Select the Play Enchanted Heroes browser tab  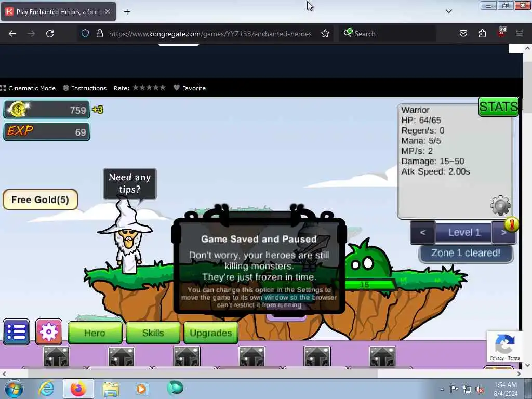tap(58, 11)
